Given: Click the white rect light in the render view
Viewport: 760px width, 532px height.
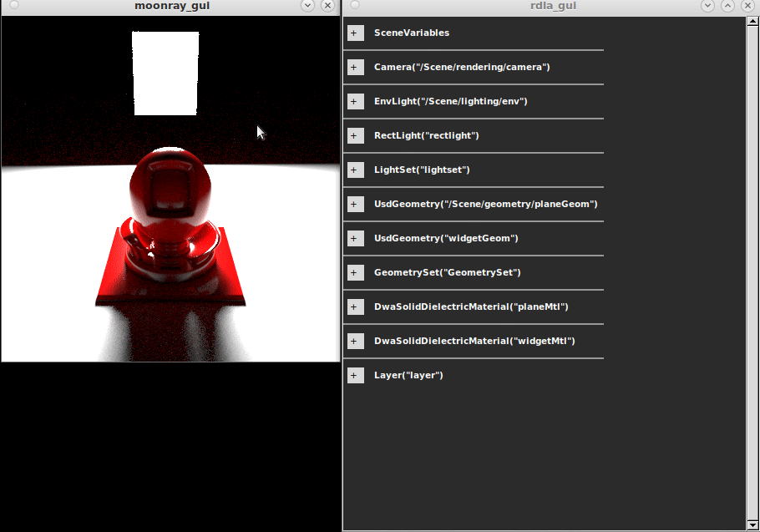Looking at the screenshot, I should point(165,73).
